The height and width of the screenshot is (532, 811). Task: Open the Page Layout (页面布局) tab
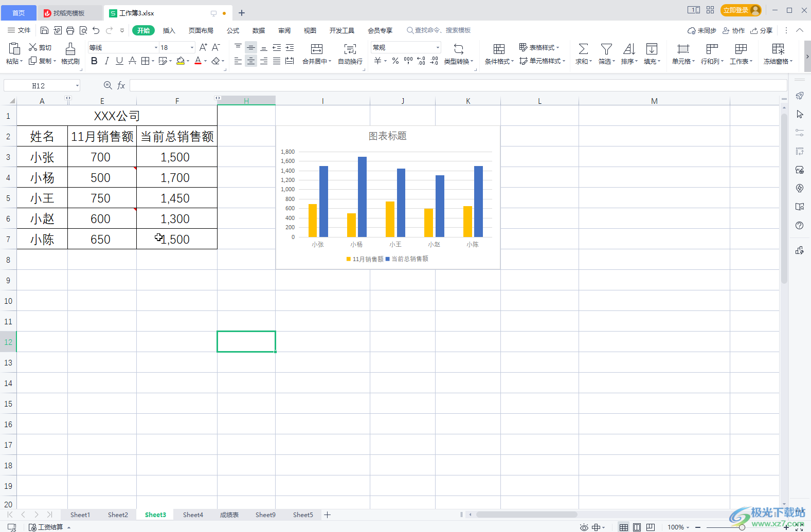[201, 30]
